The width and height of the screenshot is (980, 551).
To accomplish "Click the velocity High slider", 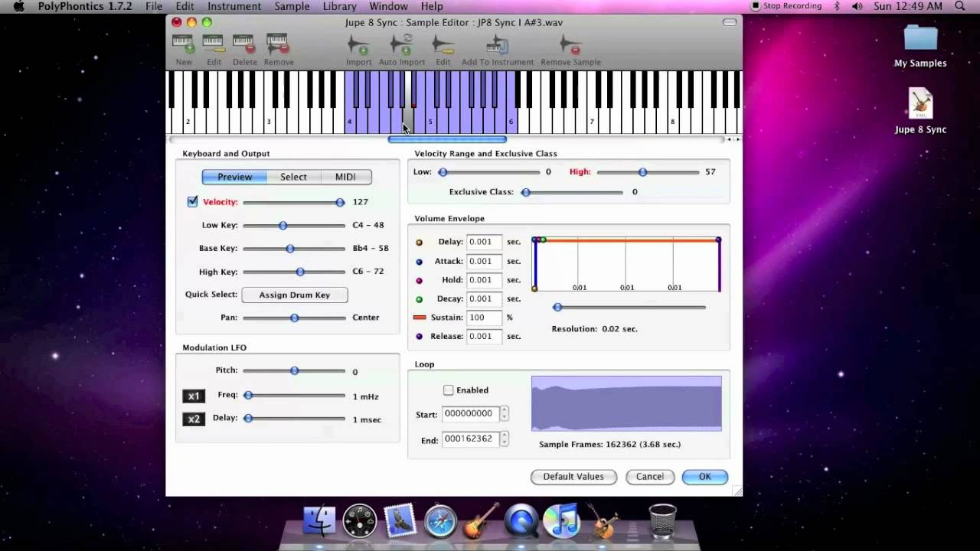I will (x=648, y=172).
